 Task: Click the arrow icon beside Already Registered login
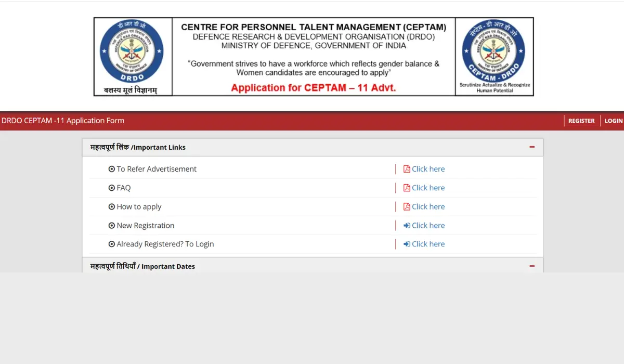coord(406,244)
